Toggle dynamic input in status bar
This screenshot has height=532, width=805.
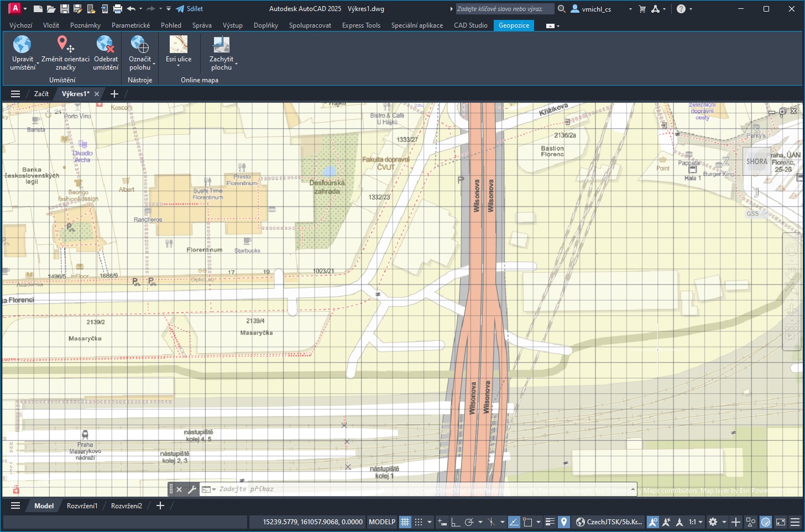442,522
